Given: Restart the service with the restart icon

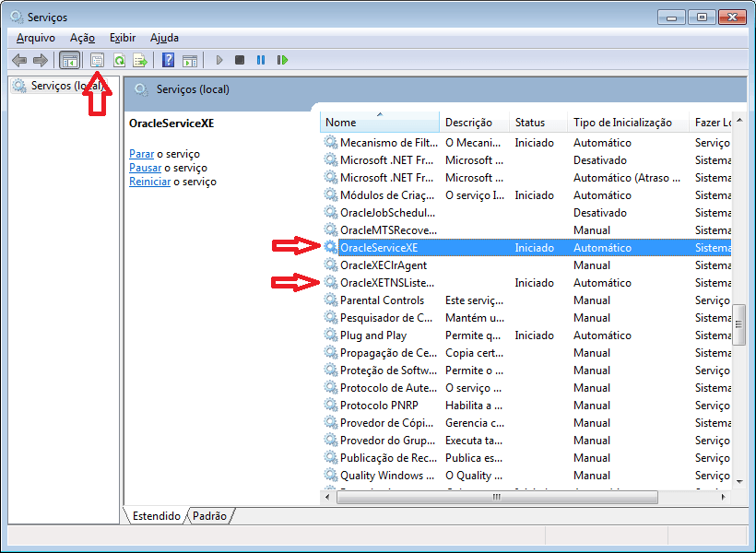Looking at the screenshot, I should [283, 59].
